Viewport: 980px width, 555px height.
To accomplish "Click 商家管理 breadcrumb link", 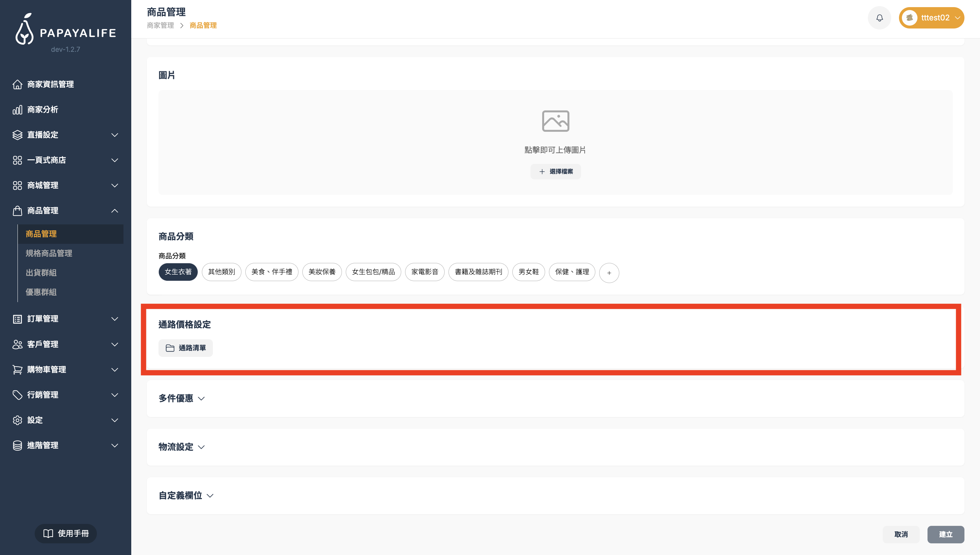I will tap(160, 26).
